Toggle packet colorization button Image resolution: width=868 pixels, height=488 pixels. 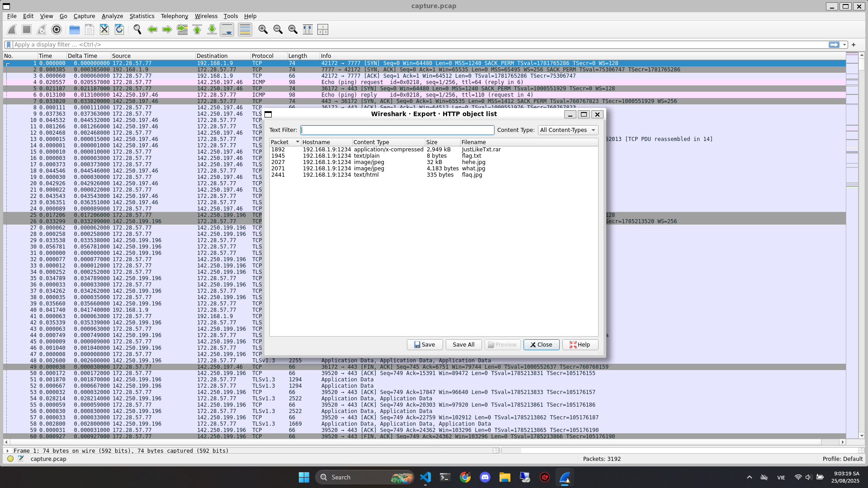click(x=245, y=30)
